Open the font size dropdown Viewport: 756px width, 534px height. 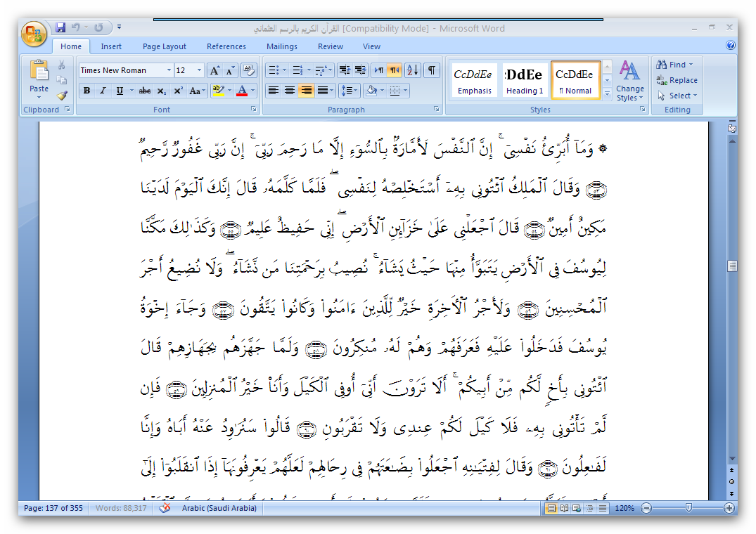[199, 70]
